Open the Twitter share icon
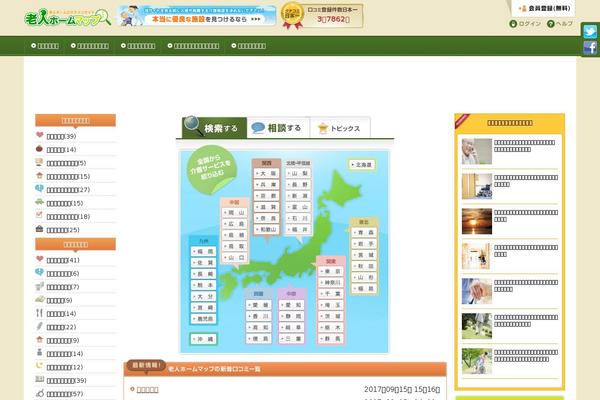Image resolution: width=600 pixels, height=400 pixels. click(x=590, y=31)
